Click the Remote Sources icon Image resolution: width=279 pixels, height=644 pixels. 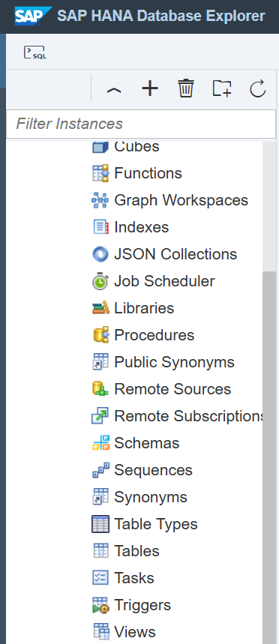100,389
